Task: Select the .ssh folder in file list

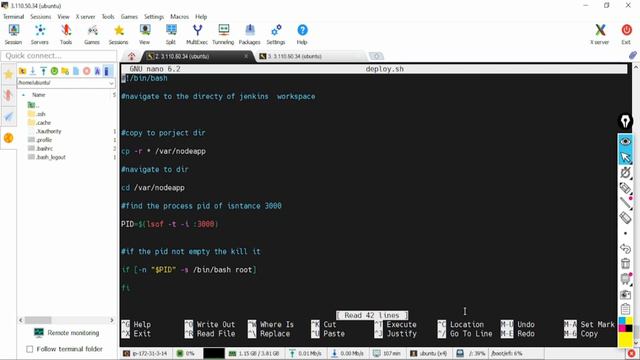Action: 37,114
